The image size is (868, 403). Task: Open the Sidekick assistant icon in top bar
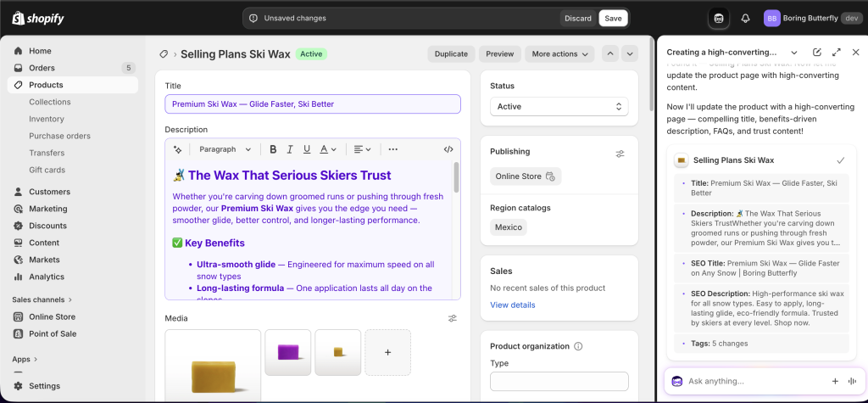[x=719, y=18]
